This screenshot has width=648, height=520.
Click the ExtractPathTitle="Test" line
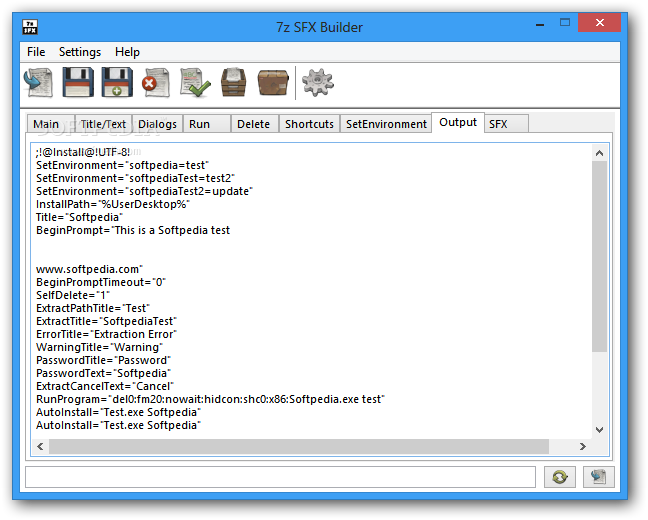pyautogui.click(x=93, y=308)
